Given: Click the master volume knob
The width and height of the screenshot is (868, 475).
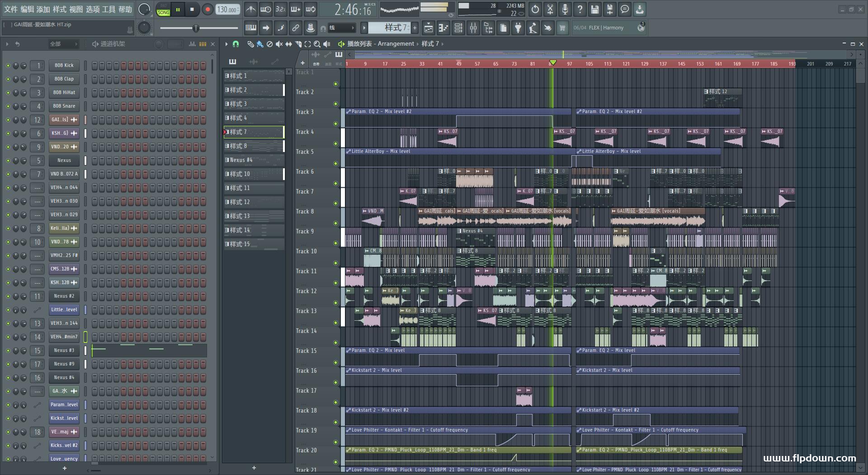Looking at the screenshot, I should coord(144,9).
